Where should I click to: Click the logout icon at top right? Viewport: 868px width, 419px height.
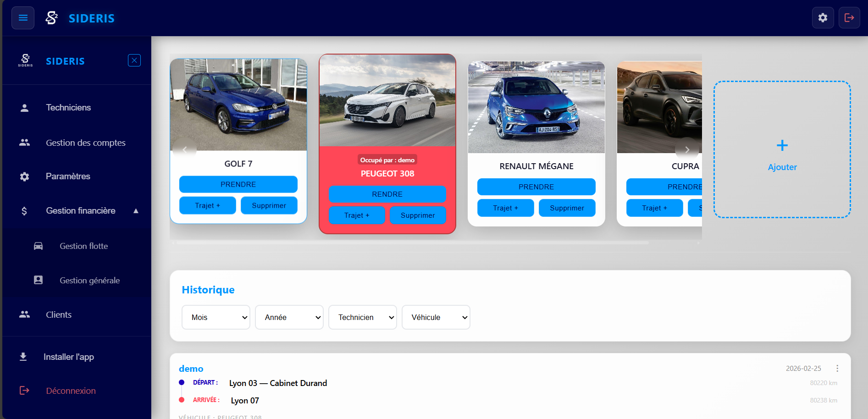tap(849, 17)
